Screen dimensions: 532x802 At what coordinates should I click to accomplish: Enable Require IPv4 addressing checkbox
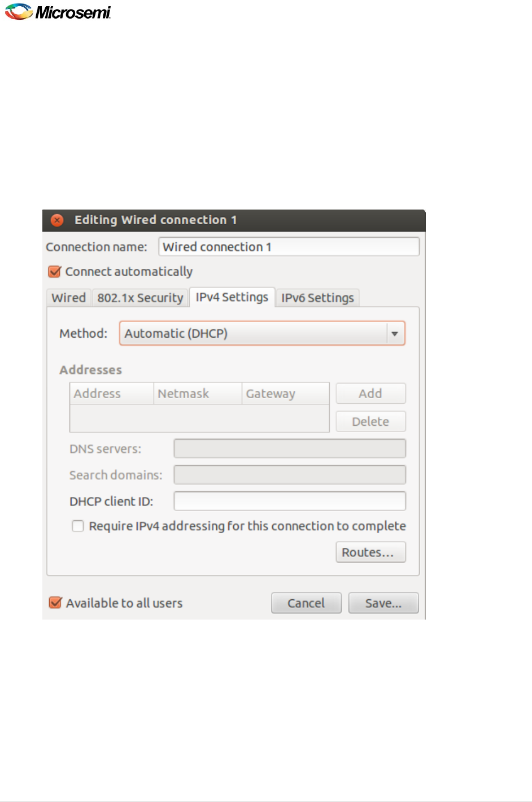coord(78,526)
